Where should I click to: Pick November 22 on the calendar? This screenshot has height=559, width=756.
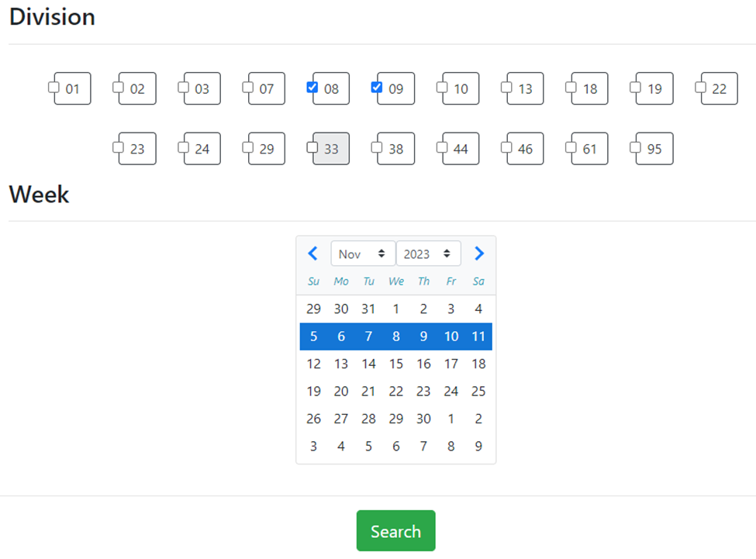(396, 392)
